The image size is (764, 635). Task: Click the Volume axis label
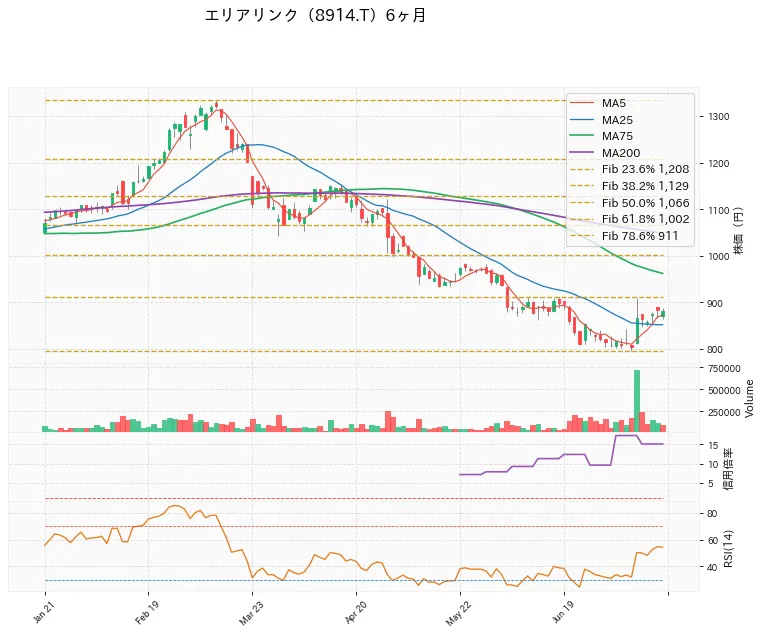pyautogui.click(x=749, y=398)
